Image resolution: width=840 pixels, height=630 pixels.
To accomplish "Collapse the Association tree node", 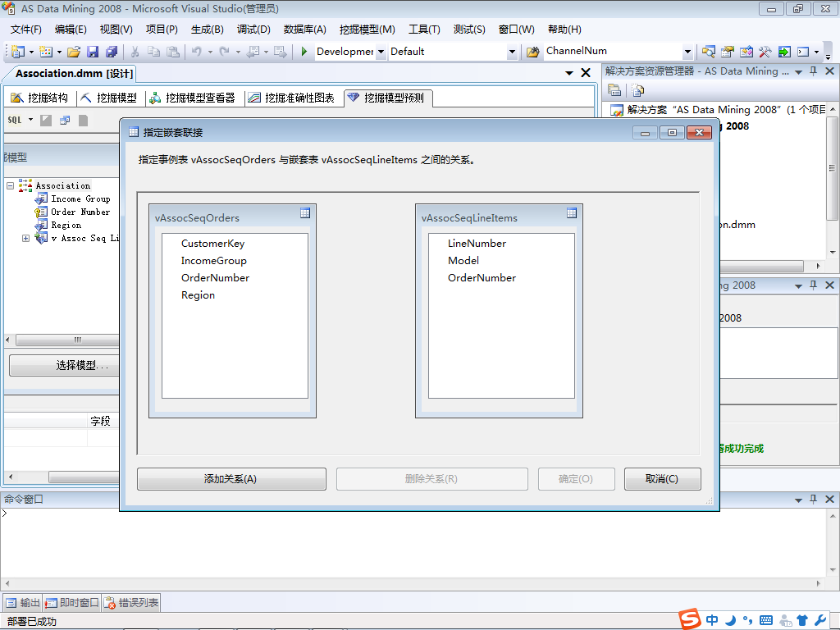I will (x=10, y=185).
